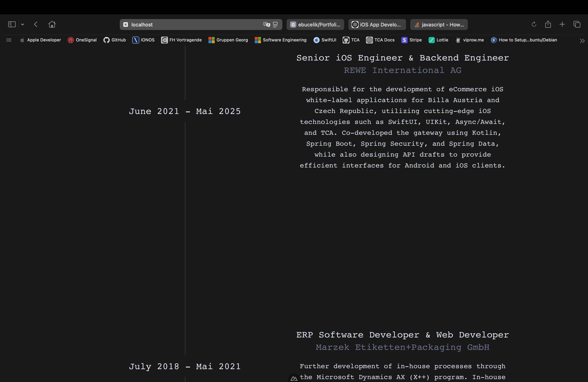Switch to the ebucelik/Portfoli... tab
This screenshot has height=382, width=588.
(315, 25)
